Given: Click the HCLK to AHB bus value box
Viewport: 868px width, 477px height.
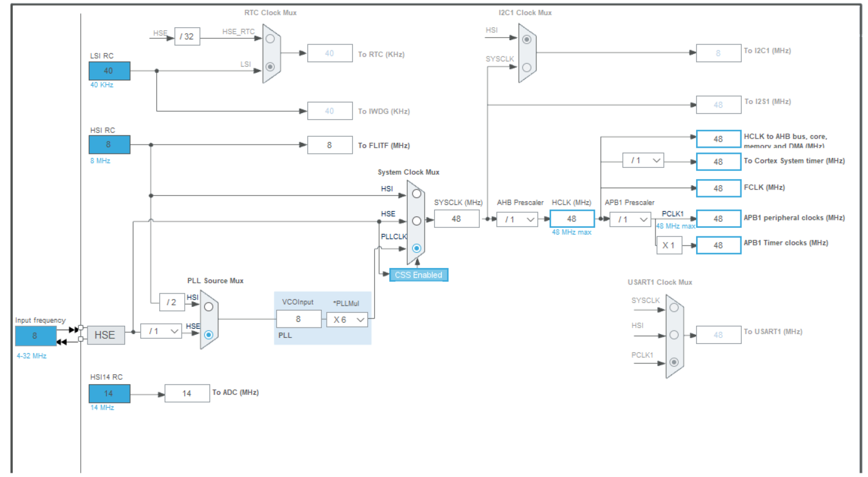Looking at the screenshot, I should (719, 139).
